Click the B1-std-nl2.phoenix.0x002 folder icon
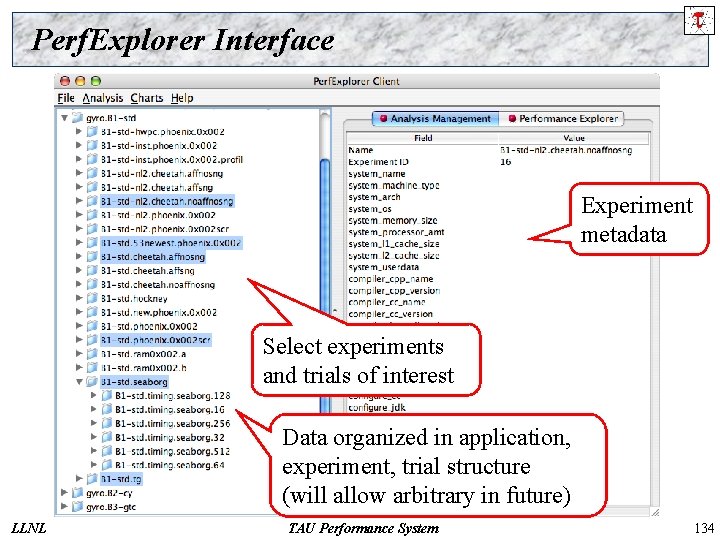This screenshot has height=540, width=720. tap(92, 215)
